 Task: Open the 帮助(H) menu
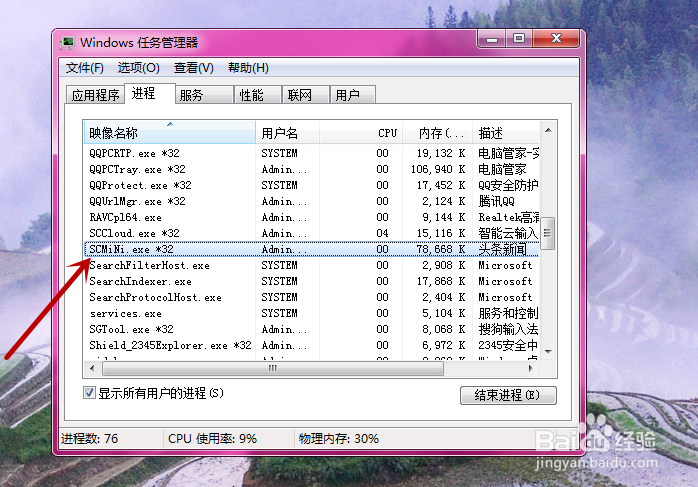(248, 68)
